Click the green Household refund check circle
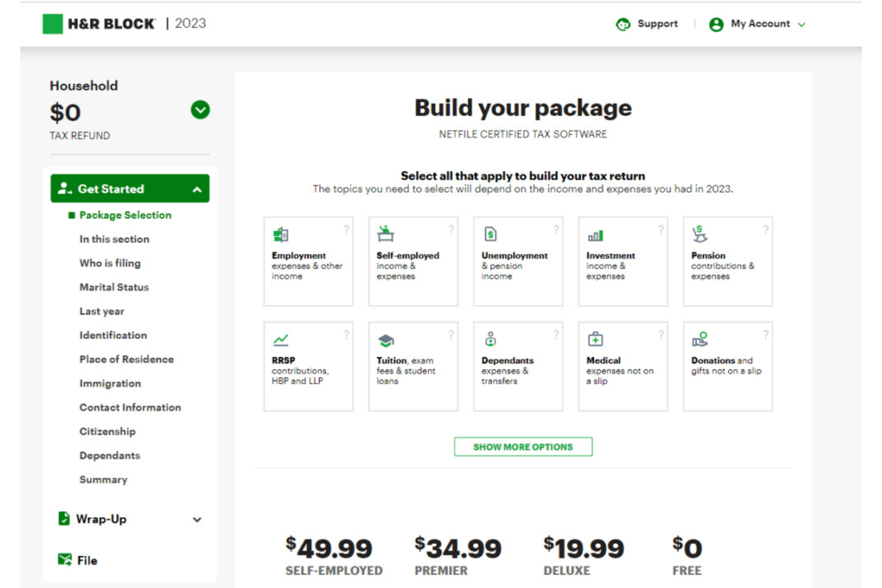Viewport: 882px width, 588px height. pos(200,110)
